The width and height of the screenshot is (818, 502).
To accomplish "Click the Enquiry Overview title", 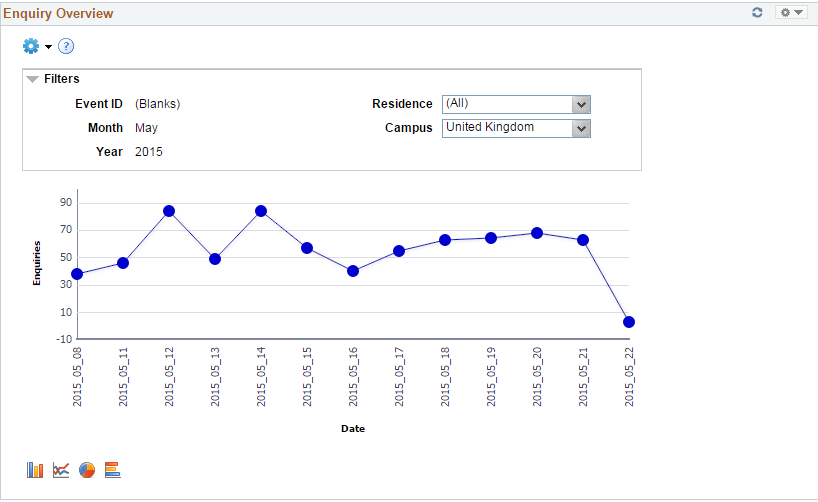I will click(58, 14).
